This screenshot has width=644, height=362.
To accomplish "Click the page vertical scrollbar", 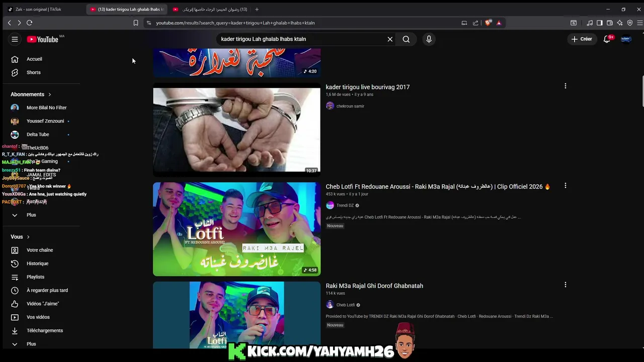I will coord(642,90).
